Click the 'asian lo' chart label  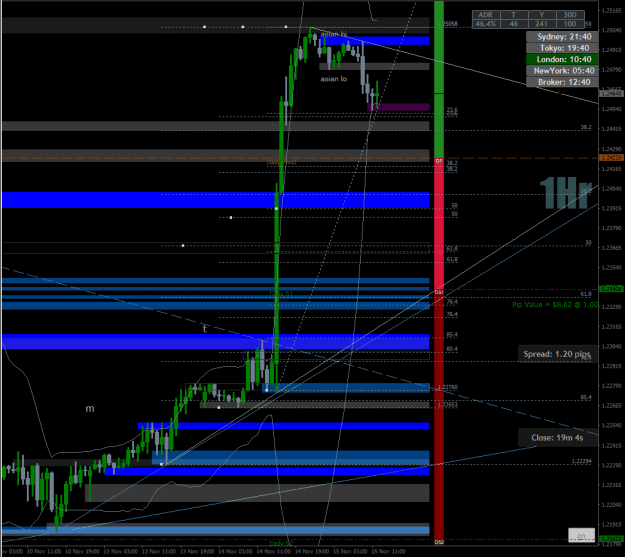click(x=334, y=79)
